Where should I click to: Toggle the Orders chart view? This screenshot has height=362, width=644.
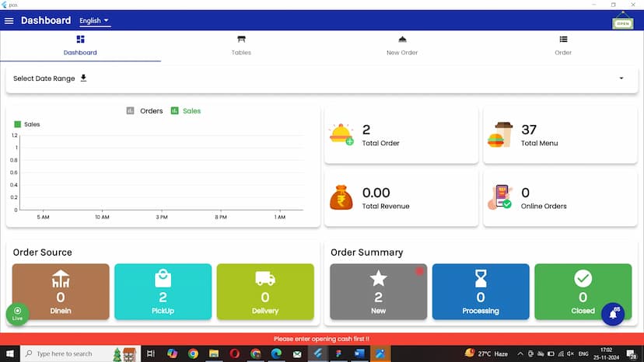[145, 111]
